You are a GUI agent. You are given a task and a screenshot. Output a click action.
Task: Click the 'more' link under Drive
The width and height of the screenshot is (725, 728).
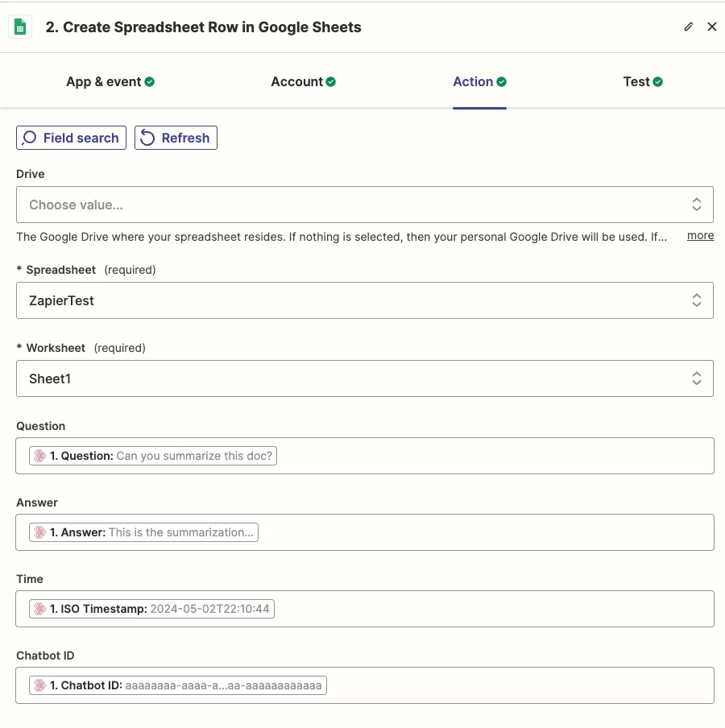(x=700, y=236)
